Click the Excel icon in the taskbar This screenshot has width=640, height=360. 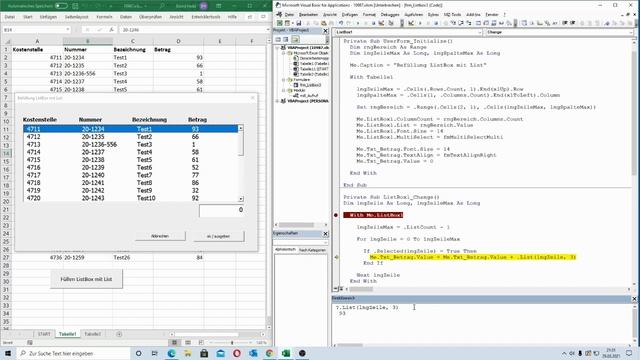pos(286,353)
